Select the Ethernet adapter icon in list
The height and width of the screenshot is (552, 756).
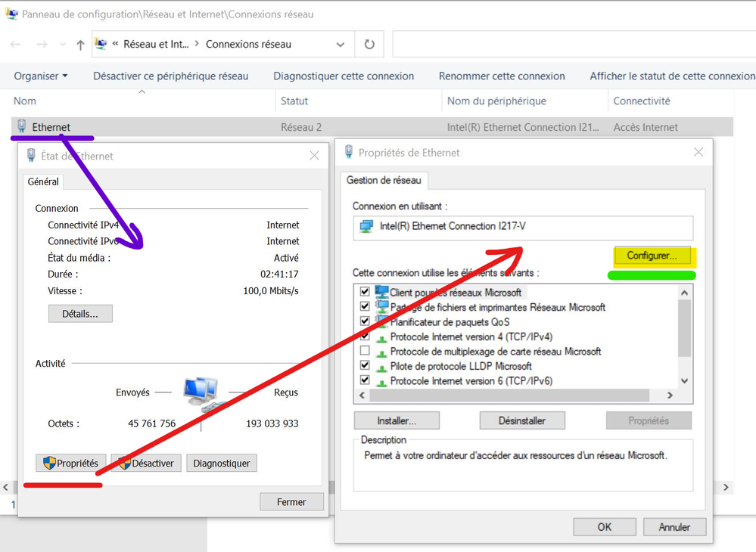coord(21,127)
